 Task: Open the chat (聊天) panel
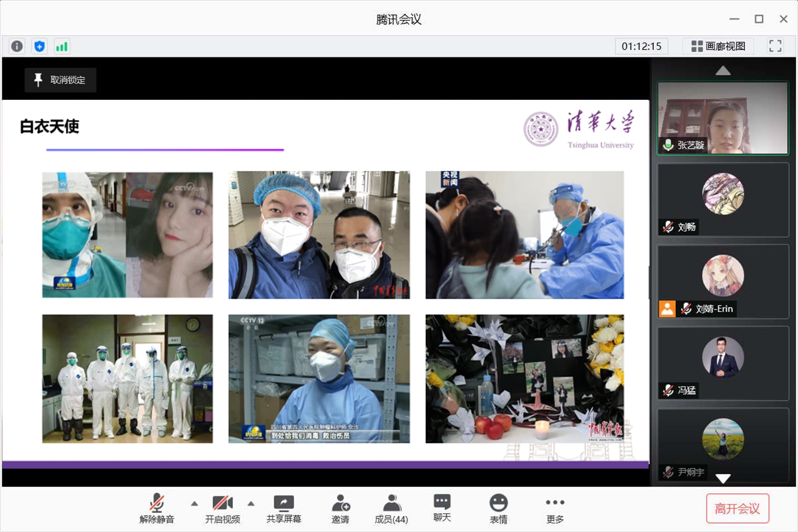click(442, 508)
